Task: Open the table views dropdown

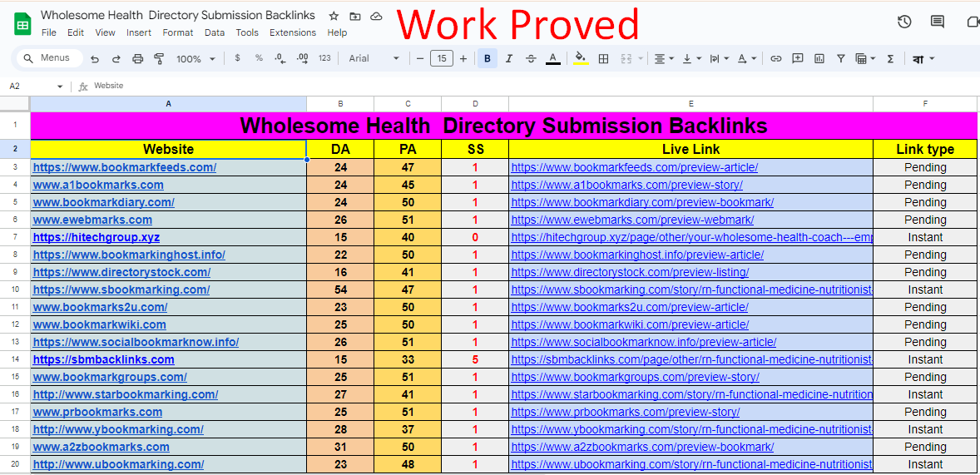Action: [x=866, y=59]
